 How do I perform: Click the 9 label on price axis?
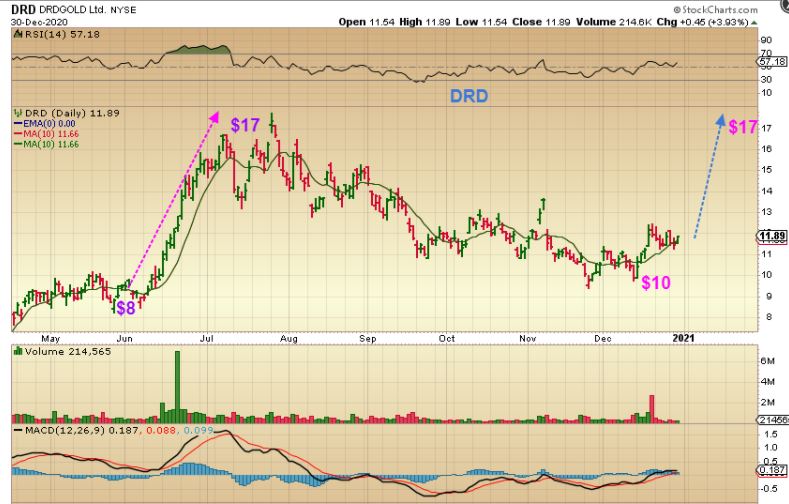769,296
